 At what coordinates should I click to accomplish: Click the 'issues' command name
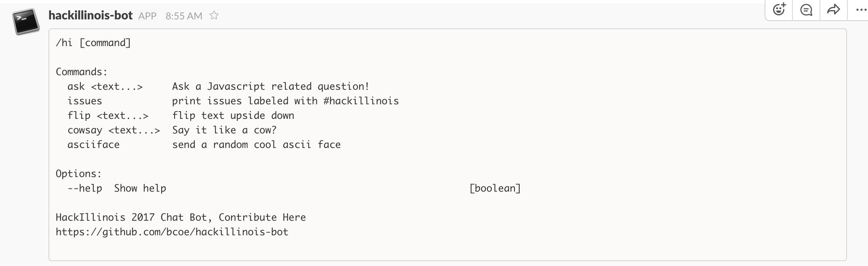[85, 101]
